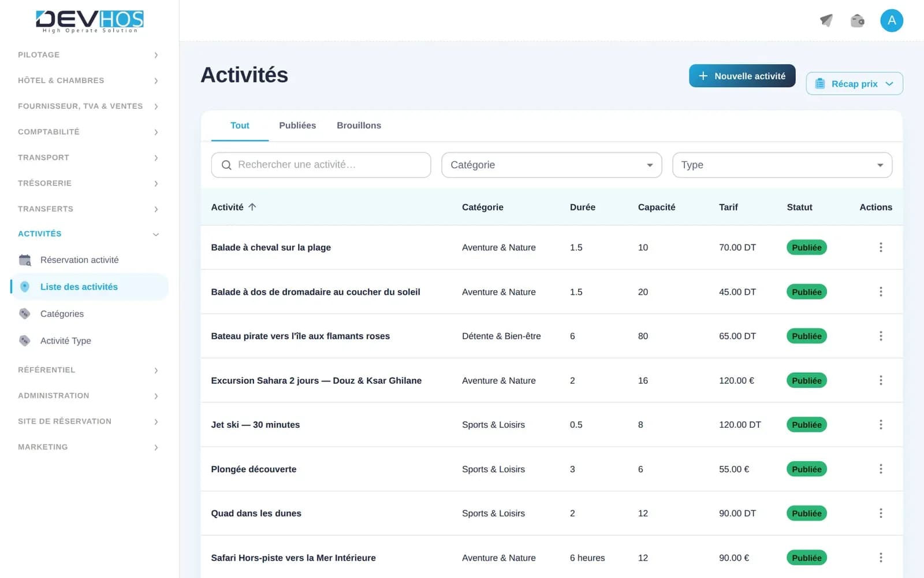Viewport: 924px width, 578px height.
Task: Open actions menu for Plongée découverte
Action: tap(881, 469)
